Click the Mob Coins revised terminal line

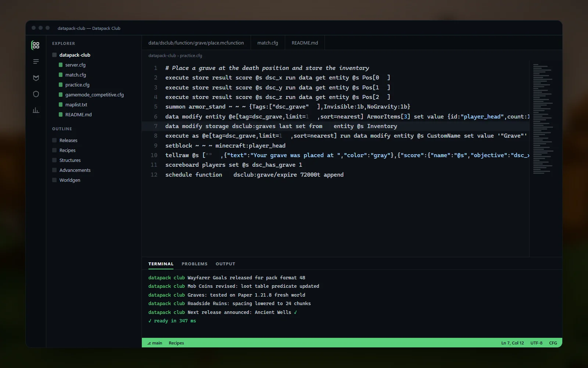[x=234, y=286]
